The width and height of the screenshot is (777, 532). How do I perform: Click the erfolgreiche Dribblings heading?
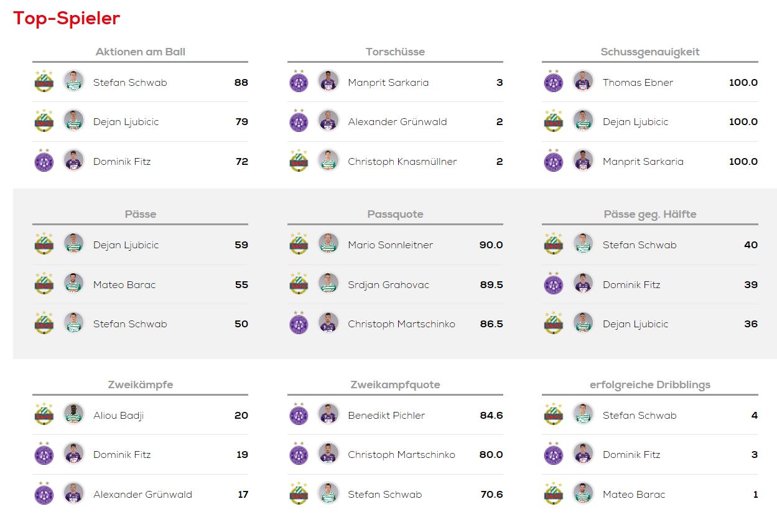[650, 385]
